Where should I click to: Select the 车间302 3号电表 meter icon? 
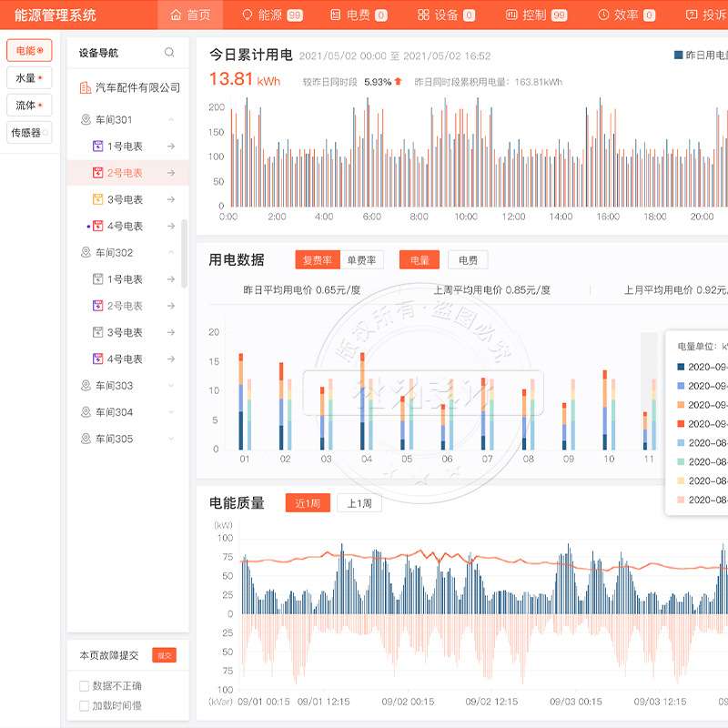97,332
